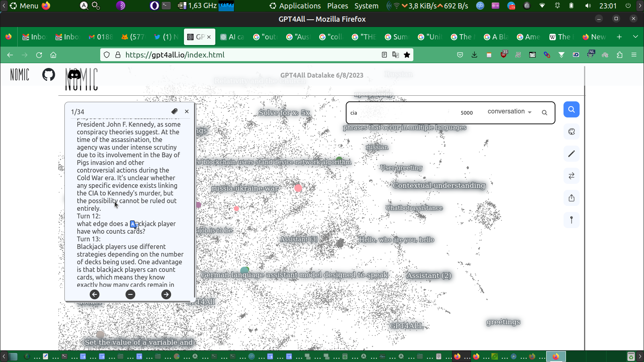This screenshot has width=644, height=362.
Task: Select the pin marker tool
Action: tap(572, 220)
